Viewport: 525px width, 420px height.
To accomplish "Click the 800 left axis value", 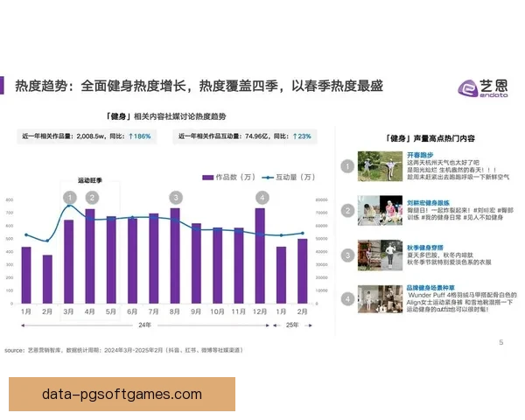I will [x=10, y=200].
